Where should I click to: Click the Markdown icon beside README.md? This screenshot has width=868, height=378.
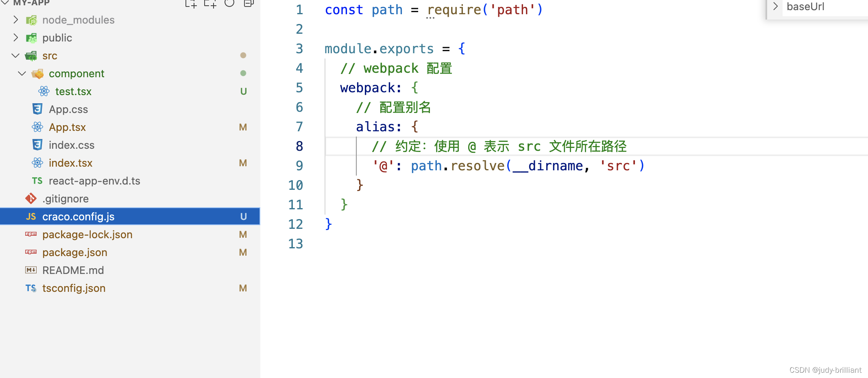(x=31, y=270)
